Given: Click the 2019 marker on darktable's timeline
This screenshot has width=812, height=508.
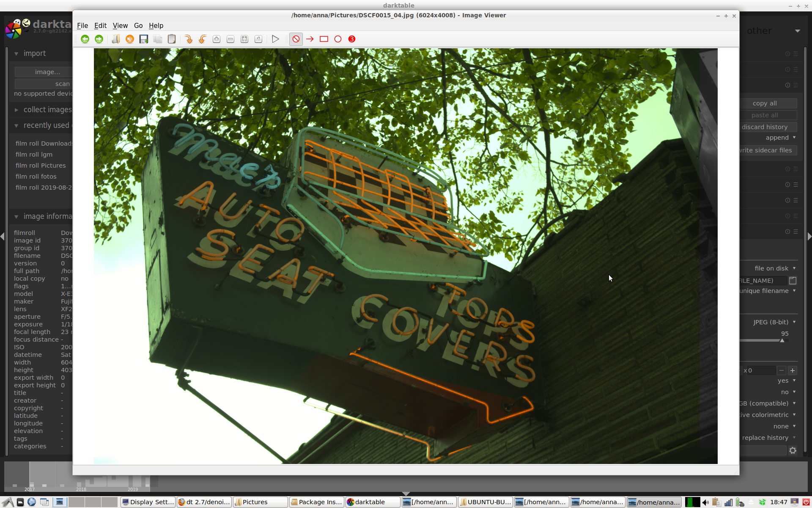Looking at the screenshot, I should [133, 489].
